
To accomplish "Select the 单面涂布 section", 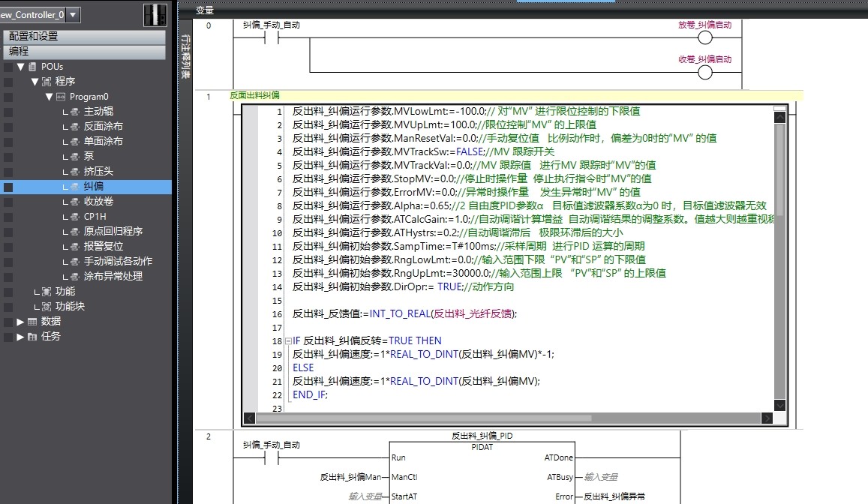I will pos(104,141).
